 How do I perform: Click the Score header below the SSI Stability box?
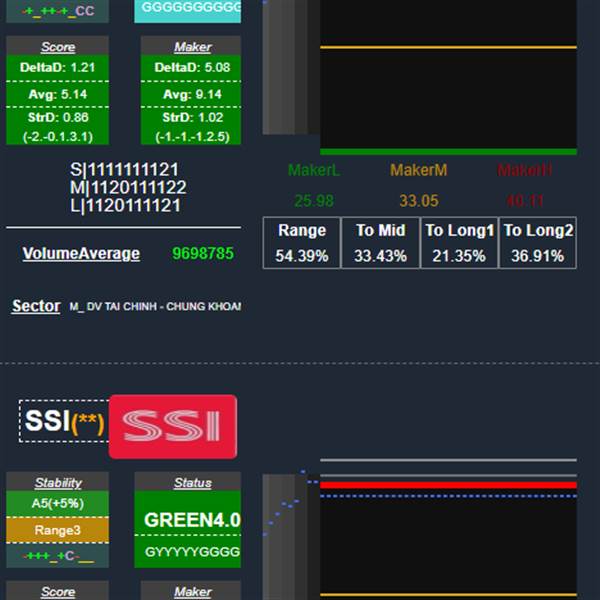click(x=58, y=592)
